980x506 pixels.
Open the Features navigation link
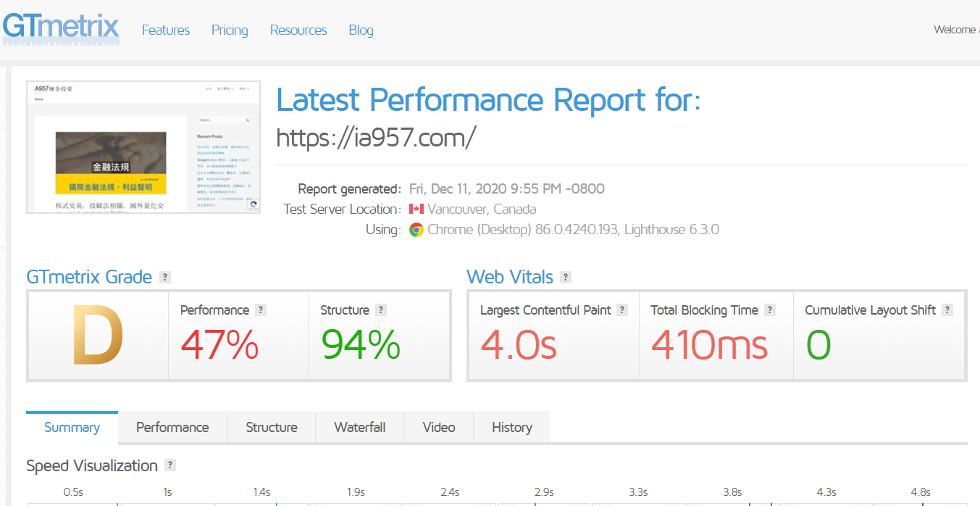(x=166, y=30)
